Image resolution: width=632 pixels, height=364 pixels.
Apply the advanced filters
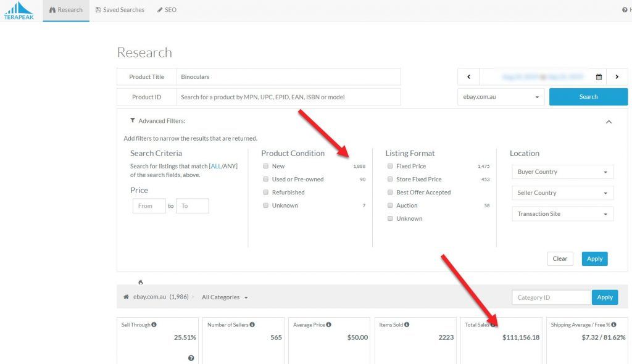point(594,259)
